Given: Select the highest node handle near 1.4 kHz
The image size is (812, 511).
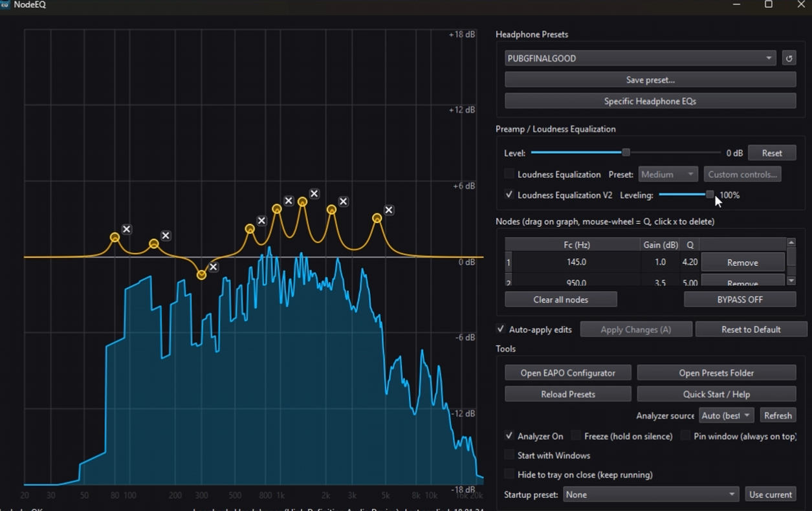Looking at the screenshot, I should pos(302,202).
